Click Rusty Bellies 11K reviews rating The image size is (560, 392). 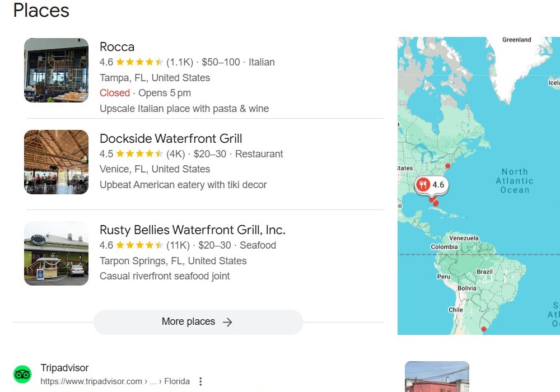[x=146, y=245]
